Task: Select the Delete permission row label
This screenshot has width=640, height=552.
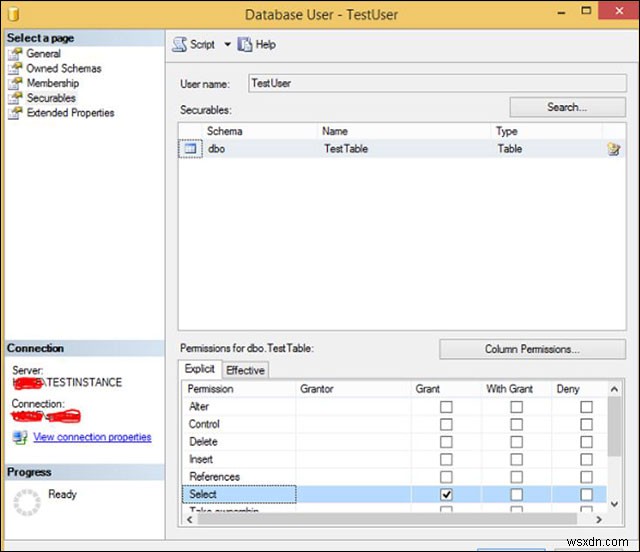Action: click(203, 441)
